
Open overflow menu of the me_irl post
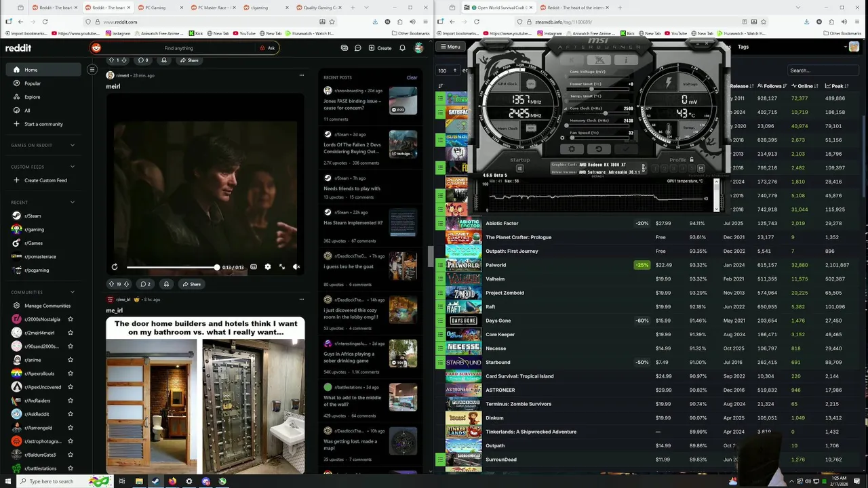[302, 299]
